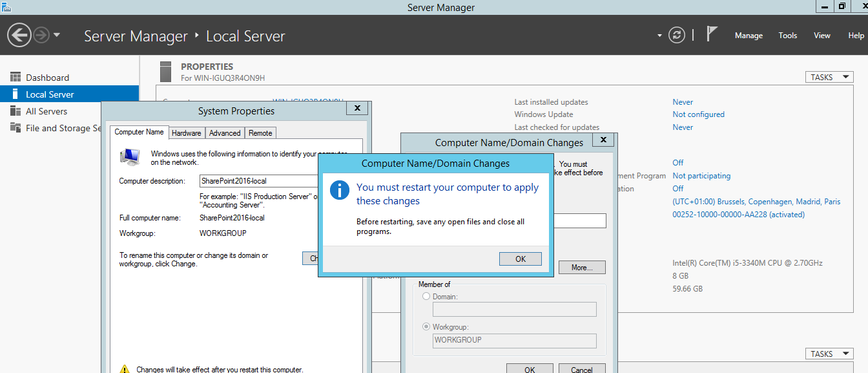This screenshot has width=868, height=373.
Task: Click Full computer name SharePoint2016-local value
Action: point(232,218)
